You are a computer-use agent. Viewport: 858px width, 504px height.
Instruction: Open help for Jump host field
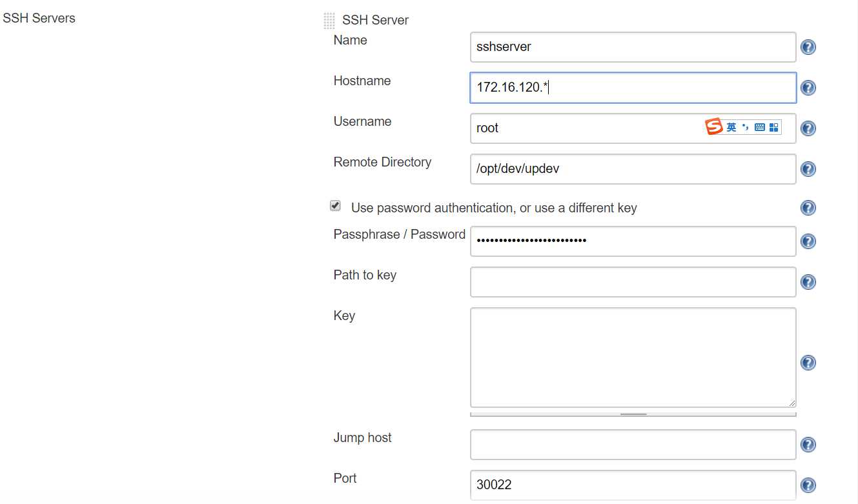pos(808,445)
